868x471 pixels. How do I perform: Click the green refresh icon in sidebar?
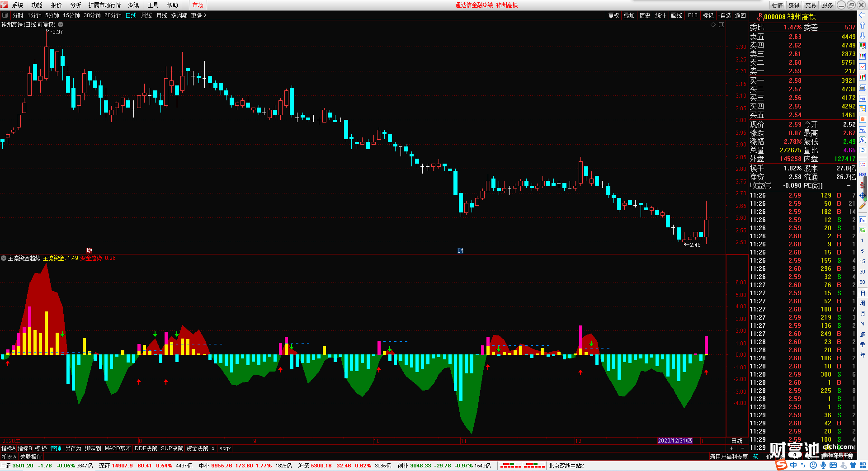[x=863, y=230]
